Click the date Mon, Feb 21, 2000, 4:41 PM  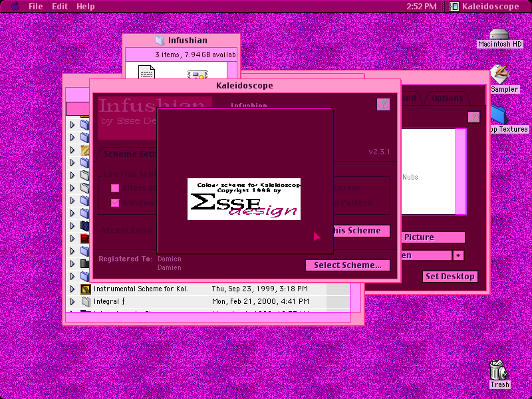click(x=261, y=301)
